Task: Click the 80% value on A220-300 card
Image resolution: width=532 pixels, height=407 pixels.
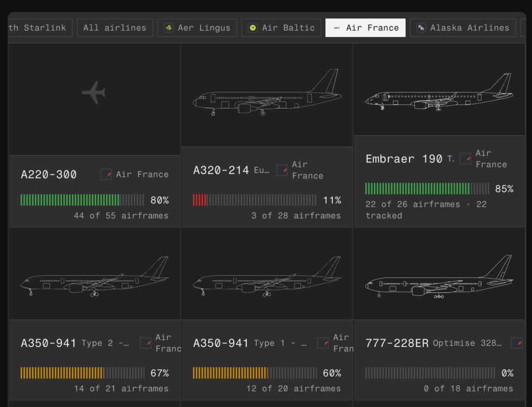Action: pos(159,200)
